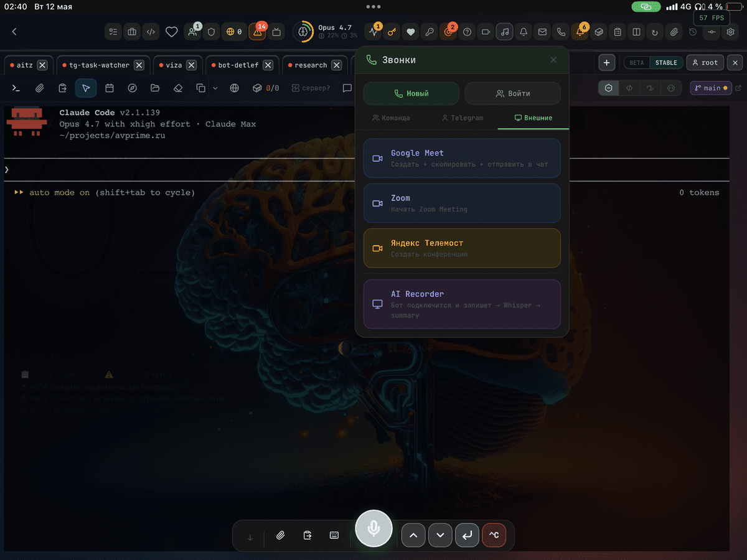Open the checklist tasks icon in top toolbar
Screen dimensions: 747x560
(113, 32)
